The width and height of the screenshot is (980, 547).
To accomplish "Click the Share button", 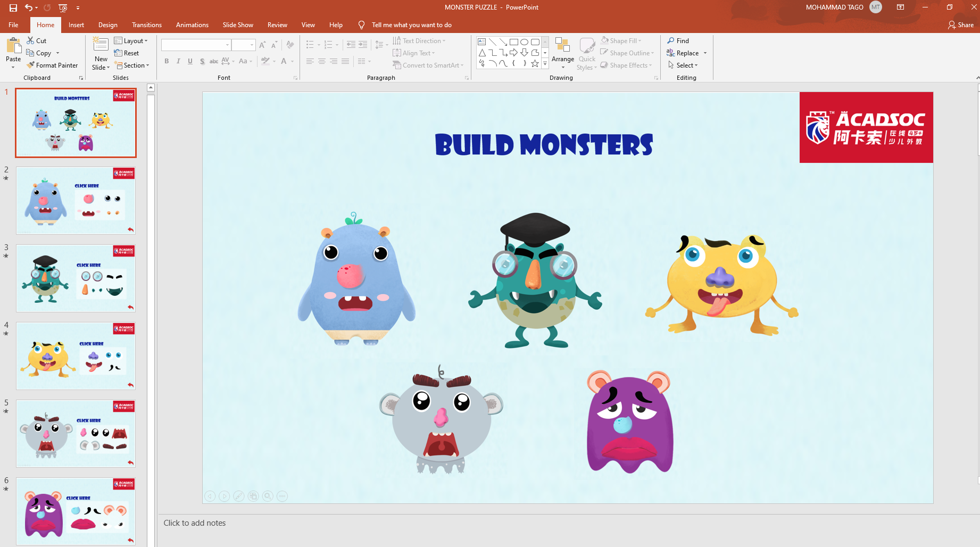I will [x=961, y=25].
